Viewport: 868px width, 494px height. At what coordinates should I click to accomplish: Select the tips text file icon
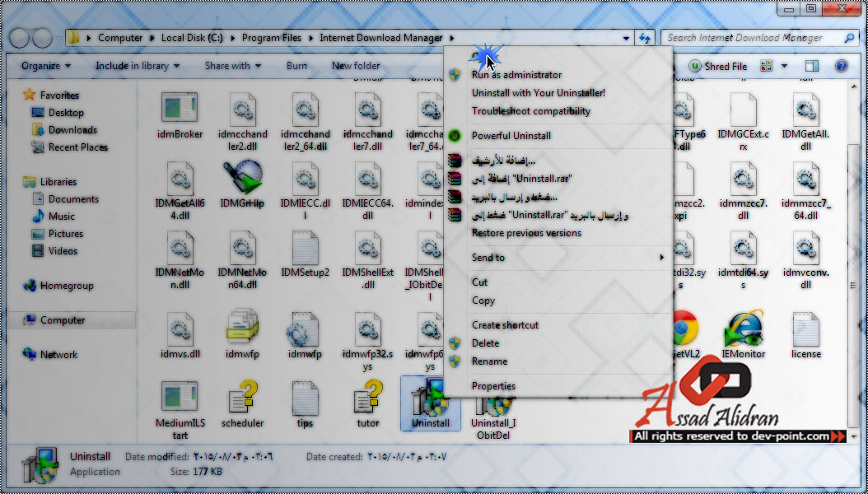[305, 397]
